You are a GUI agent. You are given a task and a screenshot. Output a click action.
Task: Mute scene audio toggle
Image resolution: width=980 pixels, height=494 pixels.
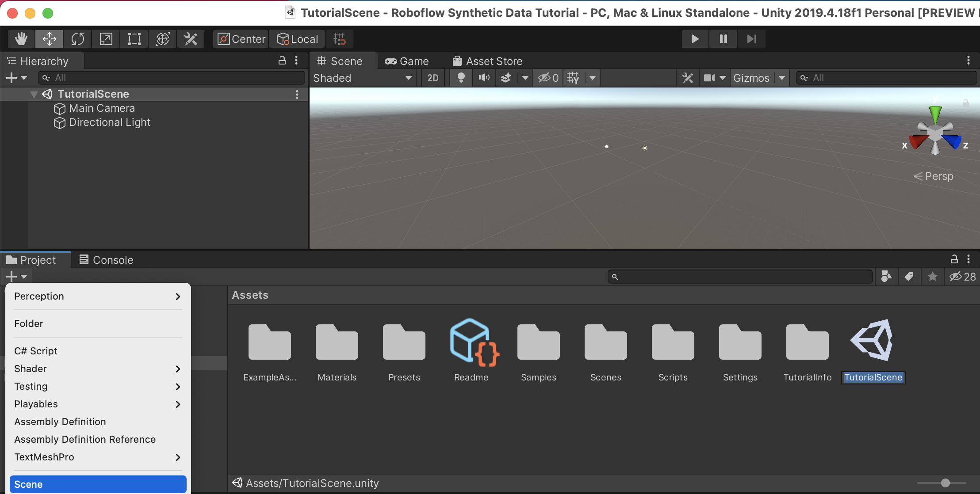484,78
